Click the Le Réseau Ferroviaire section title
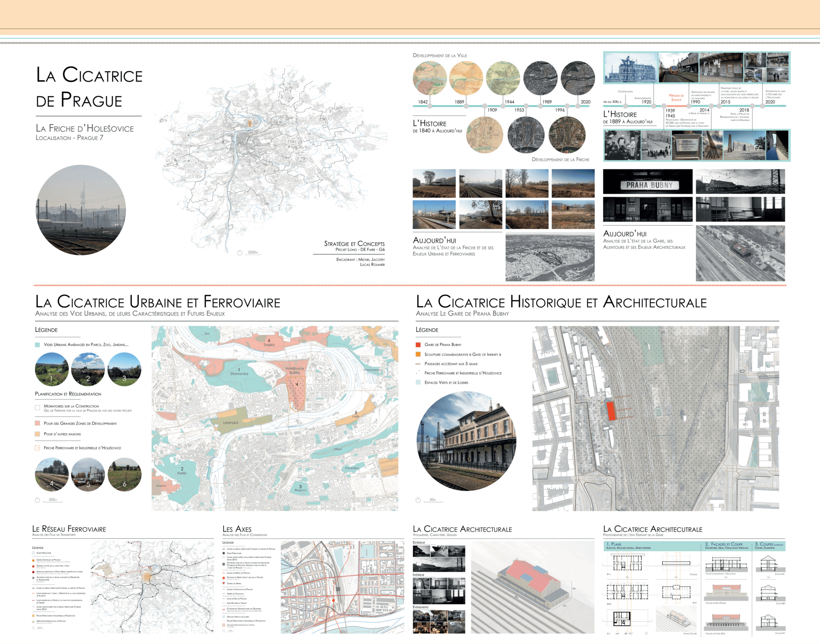The width and height of the screenshot is (820, 644). (x=69, y=529)
